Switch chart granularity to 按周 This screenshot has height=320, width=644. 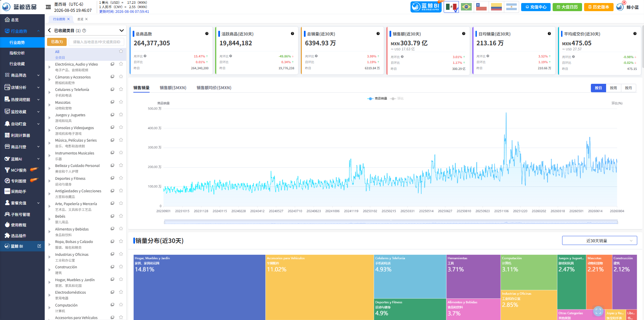point(613,88)
